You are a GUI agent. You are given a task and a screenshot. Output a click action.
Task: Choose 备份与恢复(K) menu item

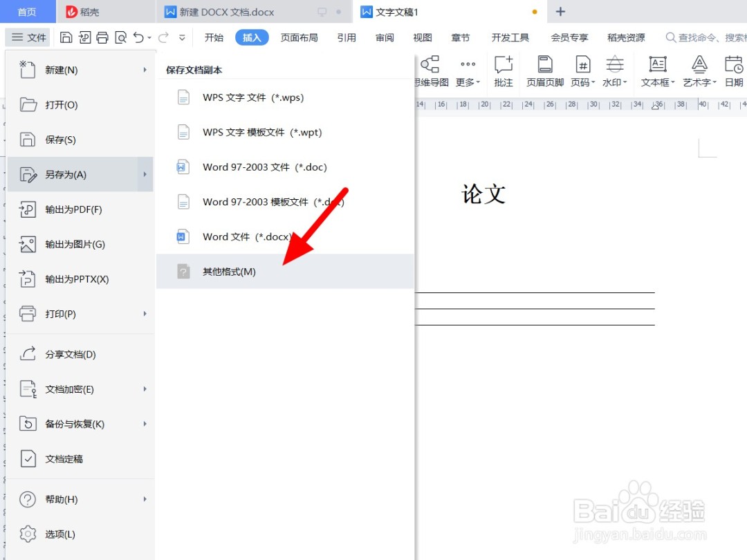80,424
